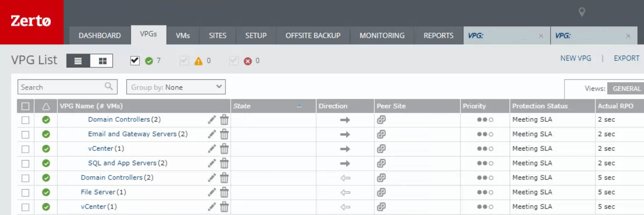Delete the Email and Gateway Servers VPG via trash icon
Viewport: 644px width, 215px height.
point(224,134)
